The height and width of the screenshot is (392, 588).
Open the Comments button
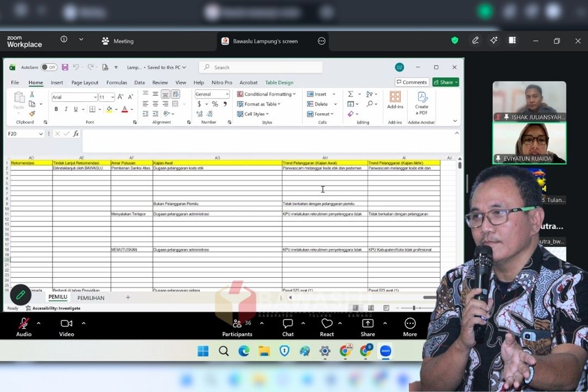tap(412, 82)
